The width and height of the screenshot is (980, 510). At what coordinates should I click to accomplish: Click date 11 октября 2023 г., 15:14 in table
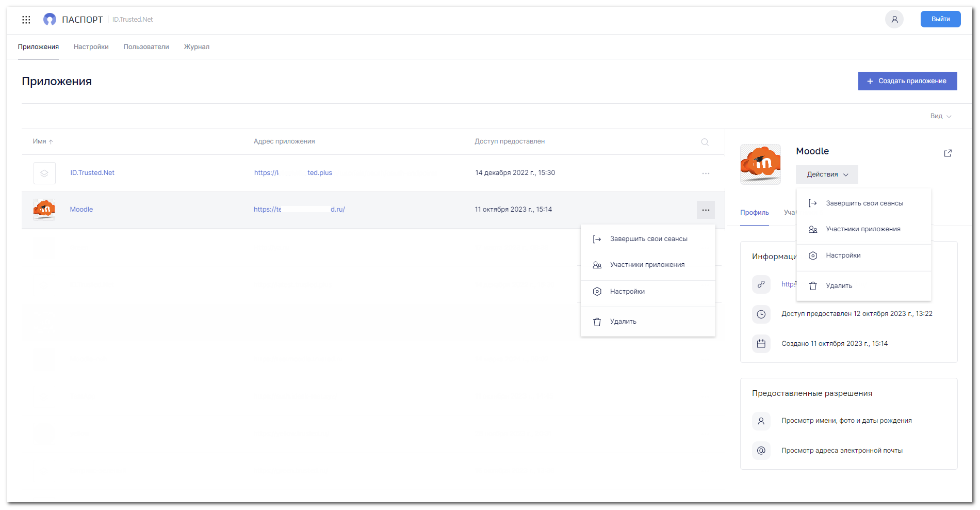513,210
